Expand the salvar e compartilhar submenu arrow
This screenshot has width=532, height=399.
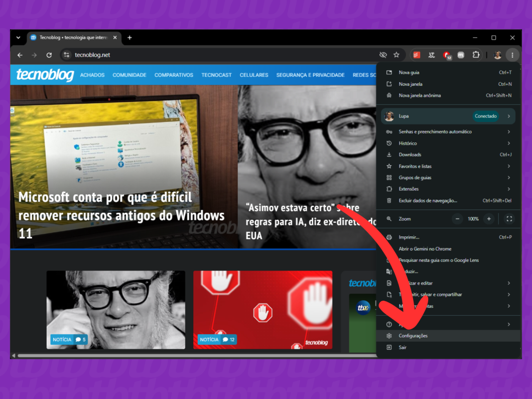pos(509,295)
